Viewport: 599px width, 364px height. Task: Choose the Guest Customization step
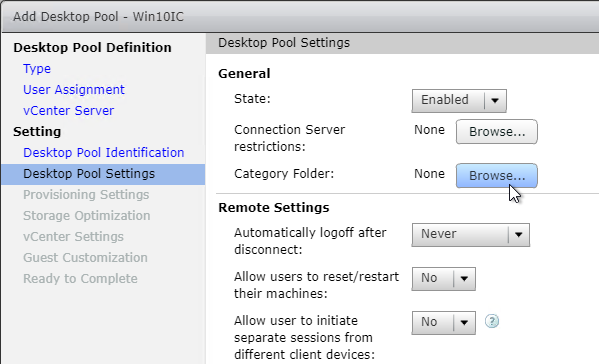85,258
